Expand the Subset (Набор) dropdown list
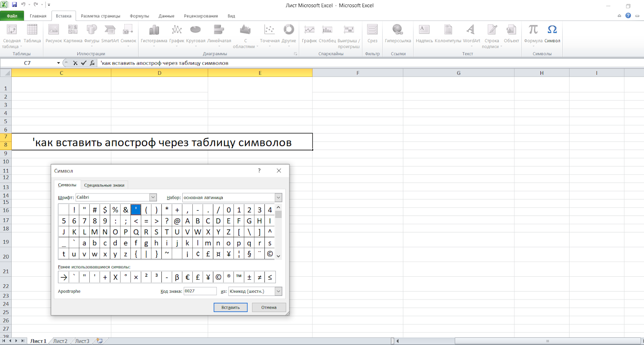The image size is (644, 345). tap(278, 197)
